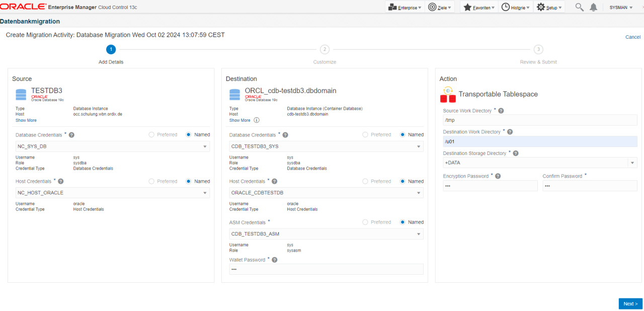Screen dimensions: 644x311
Task: Click the ORCL_cdb-testdb3 destination database icon
Action: tap(234, 94)
